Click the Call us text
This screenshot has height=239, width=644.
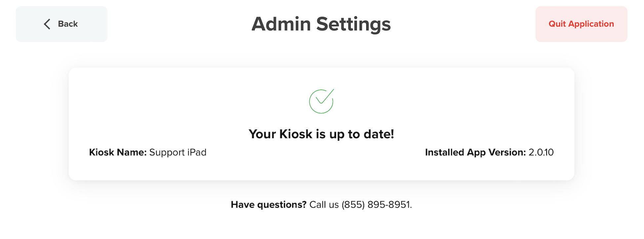click(324, 205)
